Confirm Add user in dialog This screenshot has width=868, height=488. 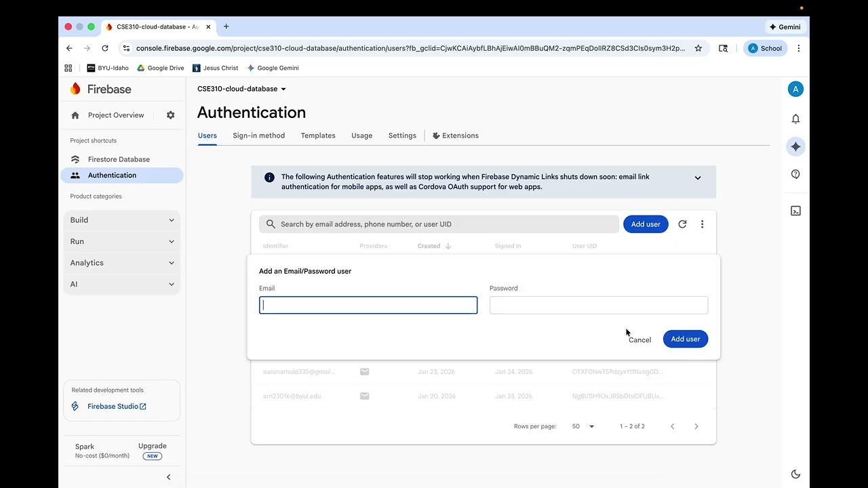point(686,339)
